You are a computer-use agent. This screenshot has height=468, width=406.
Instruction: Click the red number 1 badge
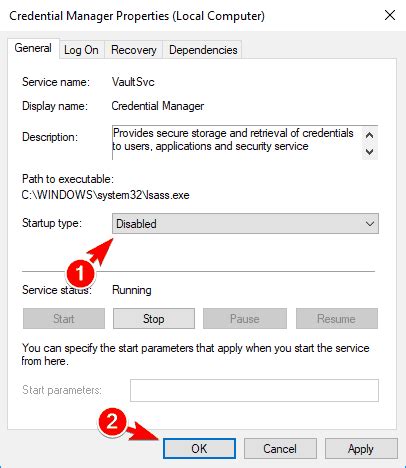pos(80,274)
